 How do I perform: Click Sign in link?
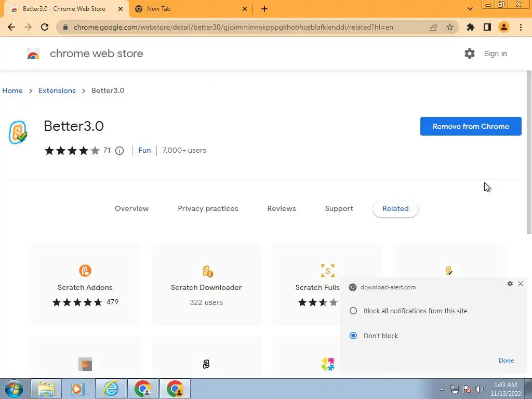495,54
